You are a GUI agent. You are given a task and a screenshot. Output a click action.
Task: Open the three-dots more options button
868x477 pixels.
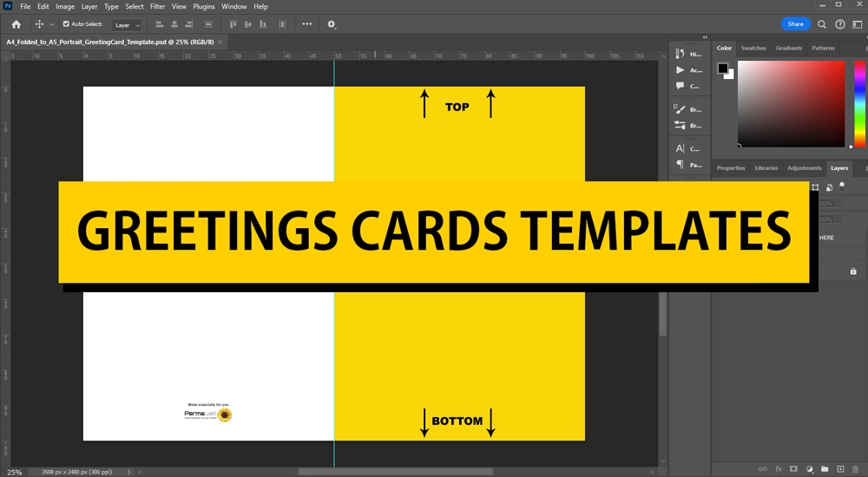(306, 24)
